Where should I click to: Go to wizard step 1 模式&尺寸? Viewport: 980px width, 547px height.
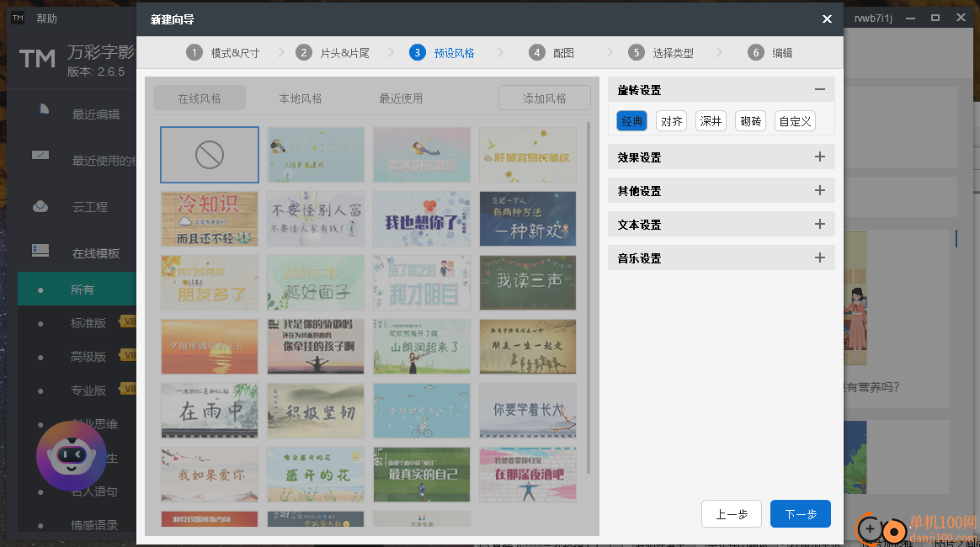223,53
